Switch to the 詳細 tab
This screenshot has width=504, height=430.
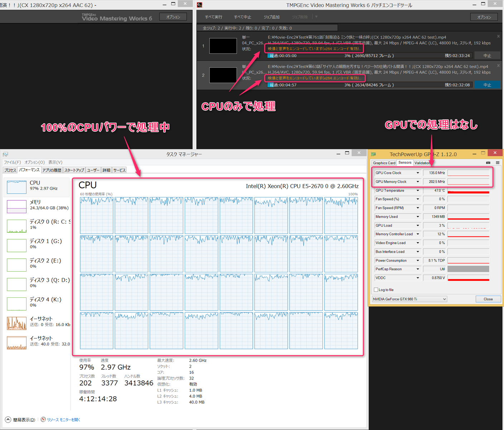(x=107, y=170)
